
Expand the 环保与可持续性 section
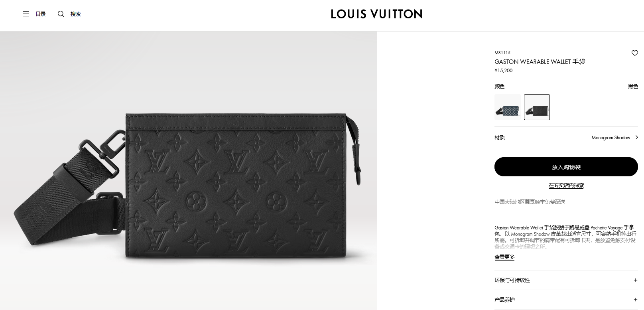(566, 280)
